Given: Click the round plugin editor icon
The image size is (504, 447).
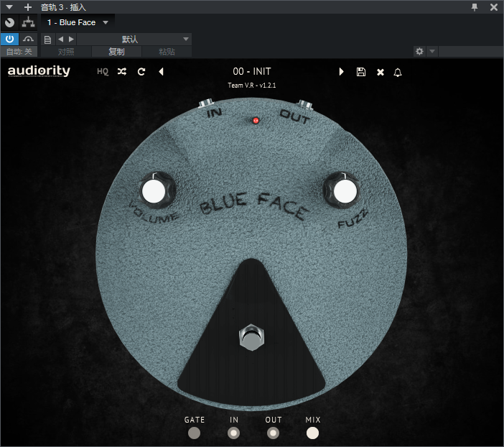Looking at the screenshot, I should click(x=9, y=22).
